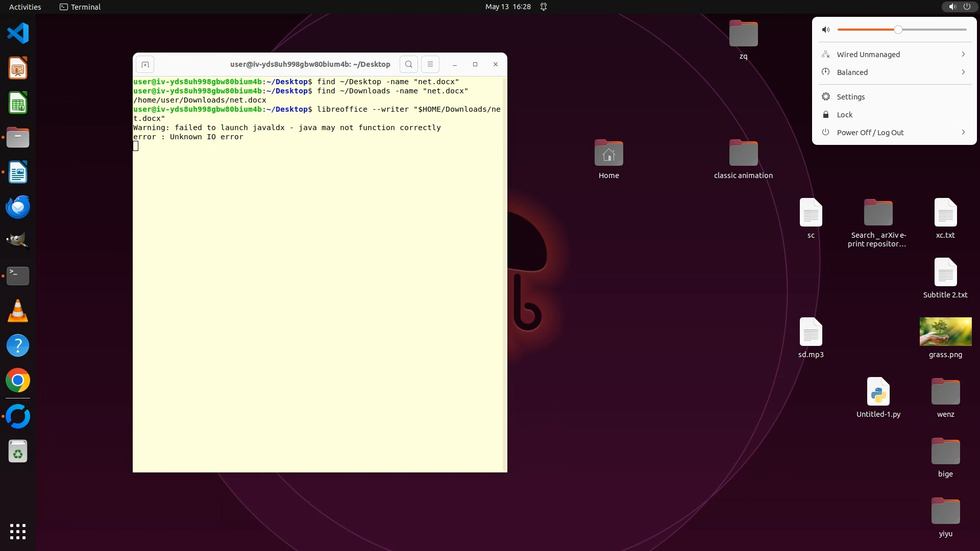This screenshot has height=551, width=980.
Task: Select Lock in system menu
Action: point(844,115)
